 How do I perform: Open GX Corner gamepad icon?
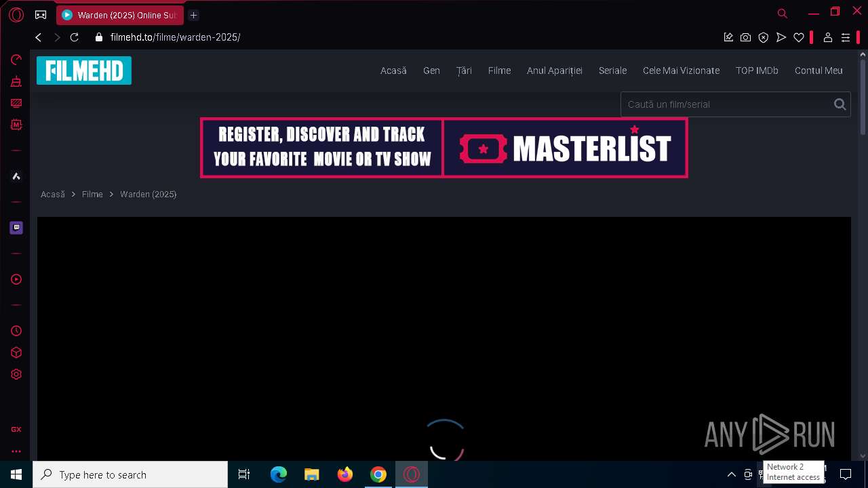41,14
